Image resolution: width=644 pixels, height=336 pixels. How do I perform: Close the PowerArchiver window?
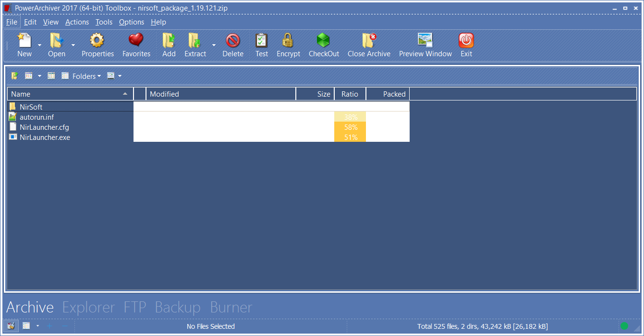[x=636, y=8]
